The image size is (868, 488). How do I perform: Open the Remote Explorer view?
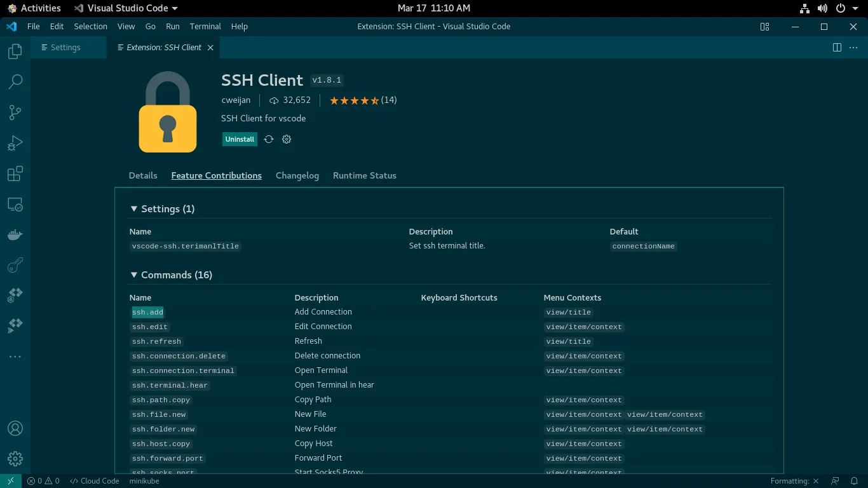point(15,204)
